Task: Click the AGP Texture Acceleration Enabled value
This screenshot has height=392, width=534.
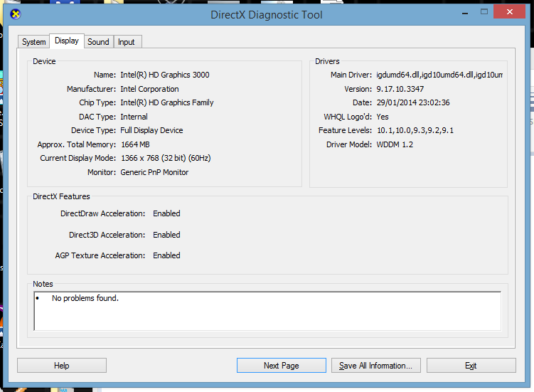Action: click(x=166, y=255)
